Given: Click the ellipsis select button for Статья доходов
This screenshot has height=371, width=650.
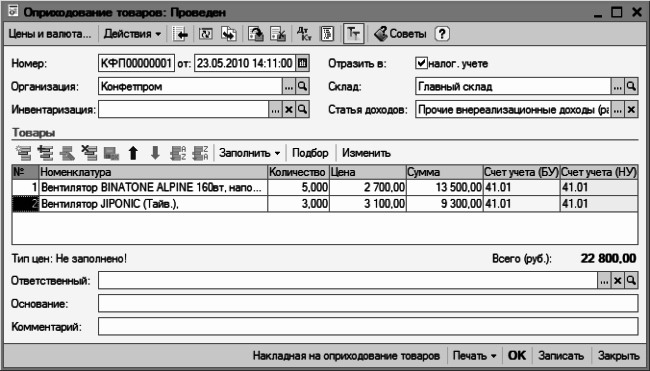Looking at the screenshot, I should [617, 109].
